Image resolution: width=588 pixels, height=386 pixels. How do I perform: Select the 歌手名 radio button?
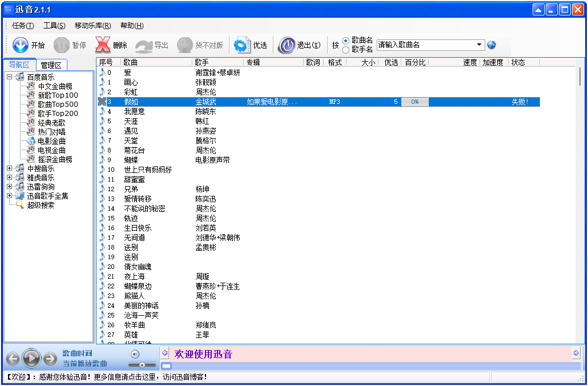pos(346,50)
